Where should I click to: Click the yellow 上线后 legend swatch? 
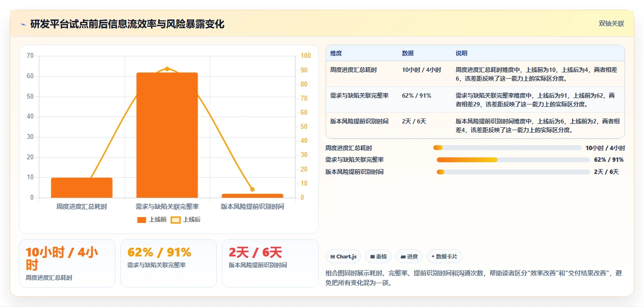[x=175, y=220]
